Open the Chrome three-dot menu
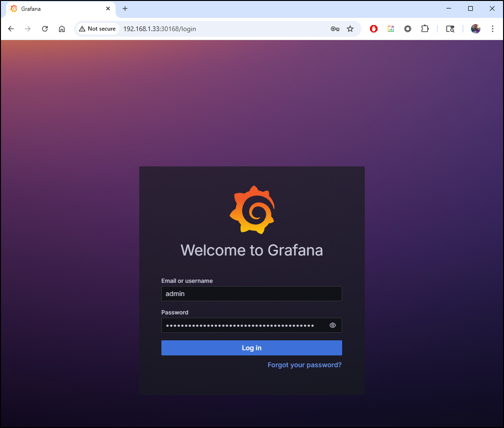504x428 pixels. click(492, 29)
